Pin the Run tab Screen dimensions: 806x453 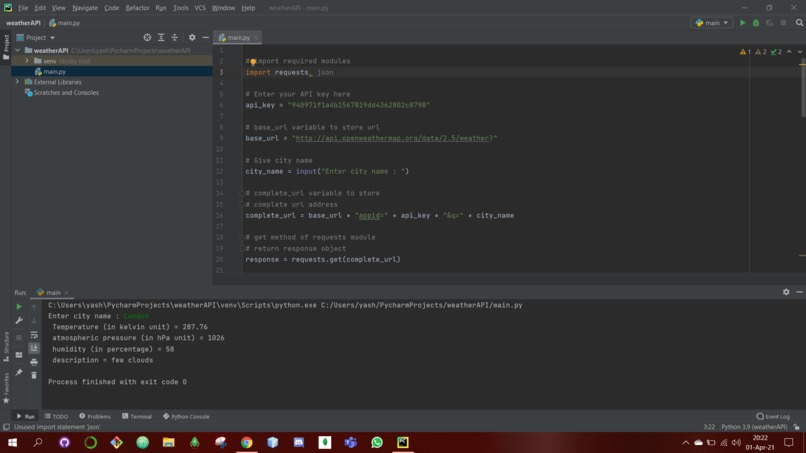(x=19, y=372)
